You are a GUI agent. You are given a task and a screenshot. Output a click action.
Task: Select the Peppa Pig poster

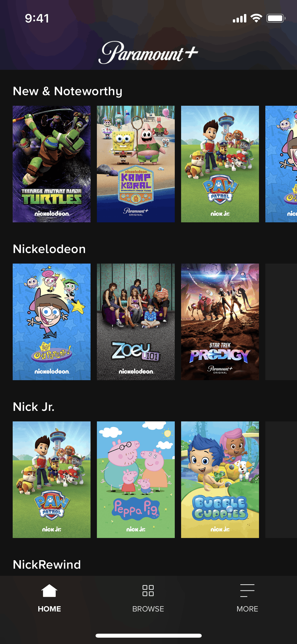(136, 480)
